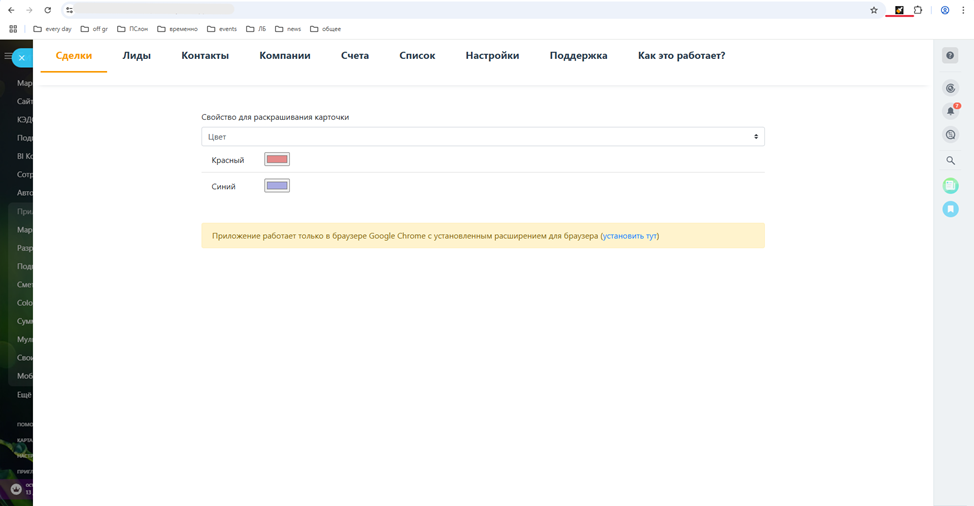Click the blue bookmark icon in sidebar
This screenshot has width=974, height=506.
(951, 209)
